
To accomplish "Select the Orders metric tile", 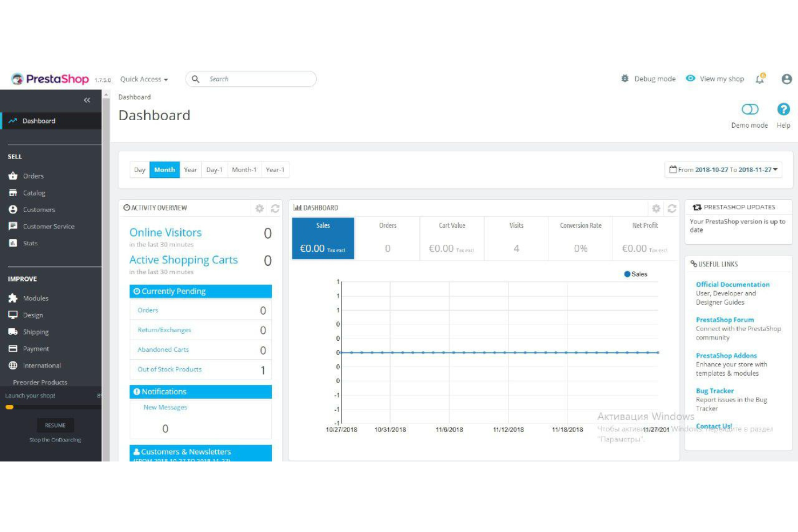I will pyautogui.click(x=387, y=238).
